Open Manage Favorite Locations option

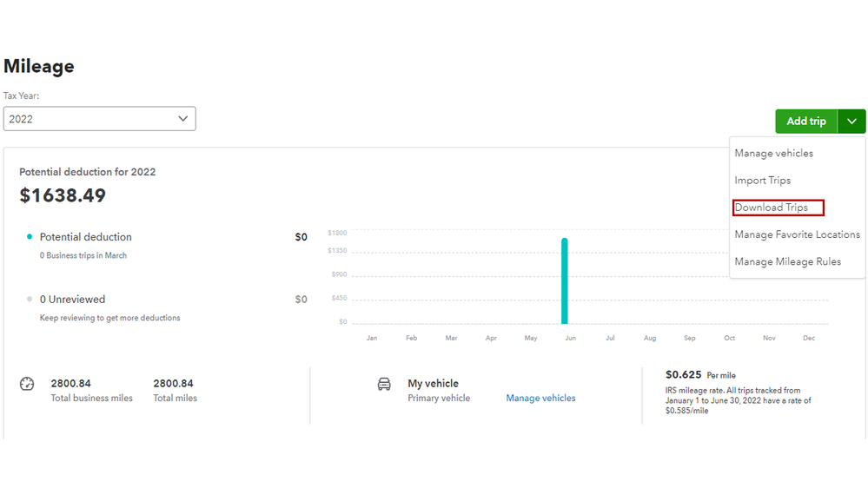(797, 234)
